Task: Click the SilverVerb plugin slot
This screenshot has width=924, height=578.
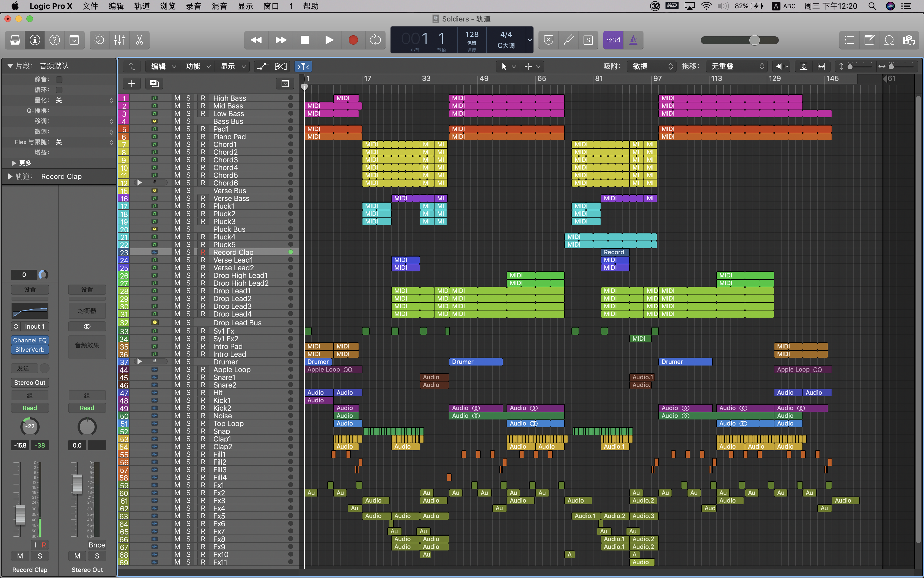Action: click(30, 350)
